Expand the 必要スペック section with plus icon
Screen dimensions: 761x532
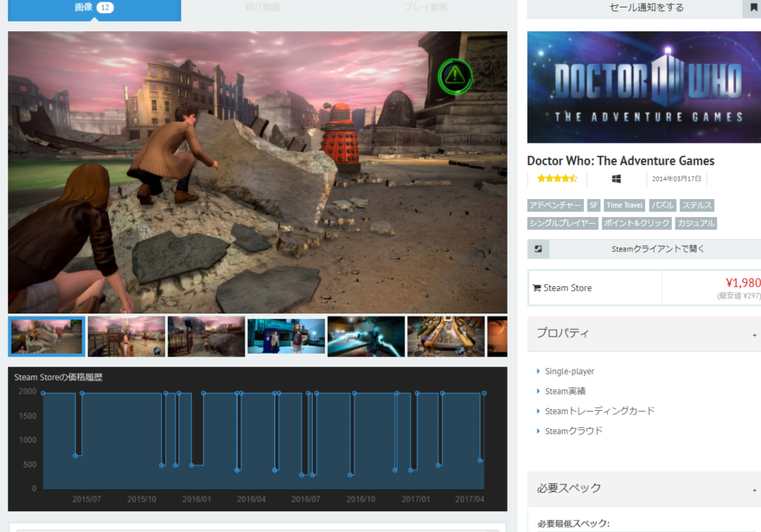tap(754, 490)
